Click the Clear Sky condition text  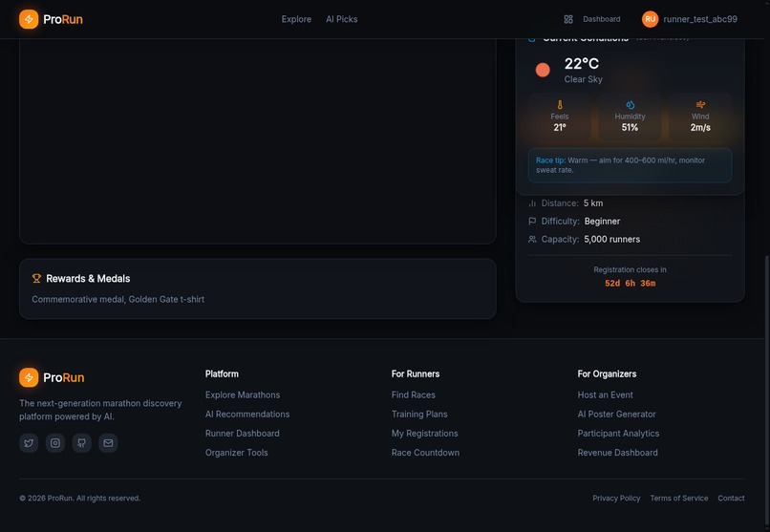pyautogui.click(x=583, y=79)
